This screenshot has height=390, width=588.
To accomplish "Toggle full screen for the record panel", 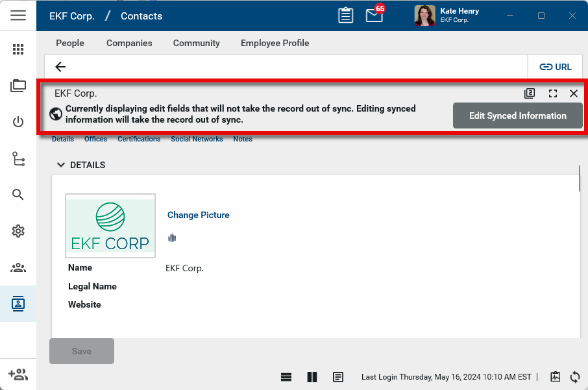I will click(x=553, y=93).
